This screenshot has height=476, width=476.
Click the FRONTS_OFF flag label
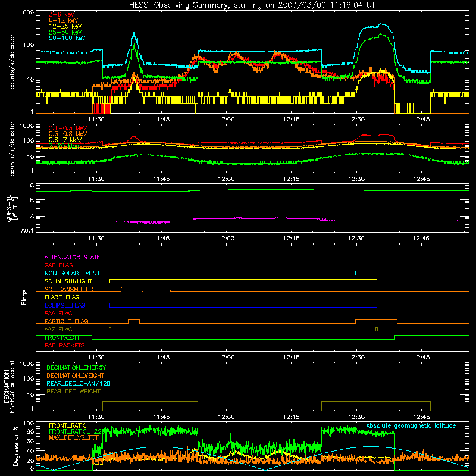(62, 337)
